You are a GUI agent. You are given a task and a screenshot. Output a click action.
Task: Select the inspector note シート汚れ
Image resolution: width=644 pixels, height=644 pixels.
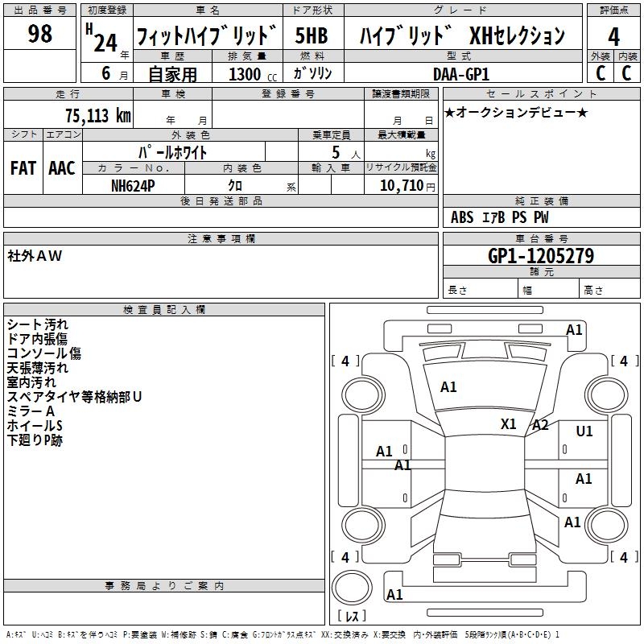37,324
